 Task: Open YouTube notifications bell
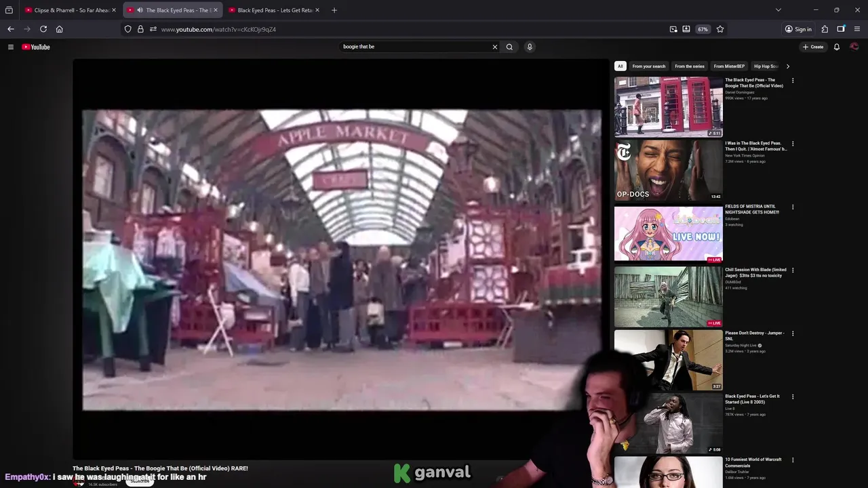837,47
